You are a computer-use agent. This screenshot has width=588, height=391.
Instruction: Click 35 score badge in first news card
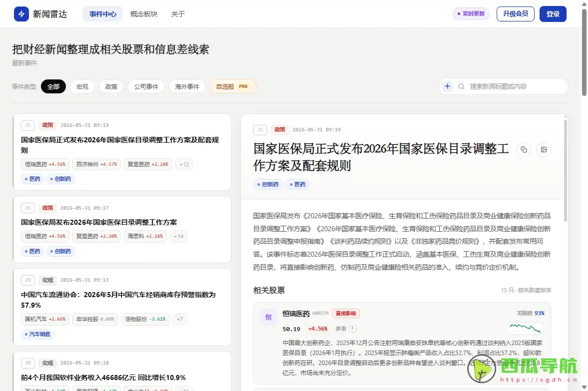(28, 125)
